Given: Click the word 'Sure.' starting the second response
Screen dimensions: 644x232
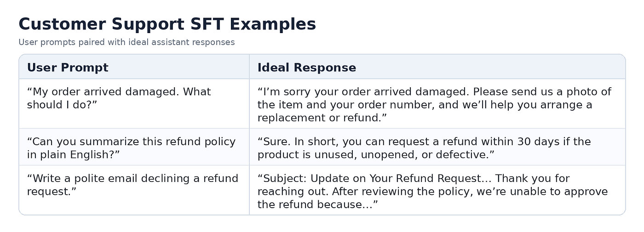Looking at the screenshot, I should click(275, 141).
